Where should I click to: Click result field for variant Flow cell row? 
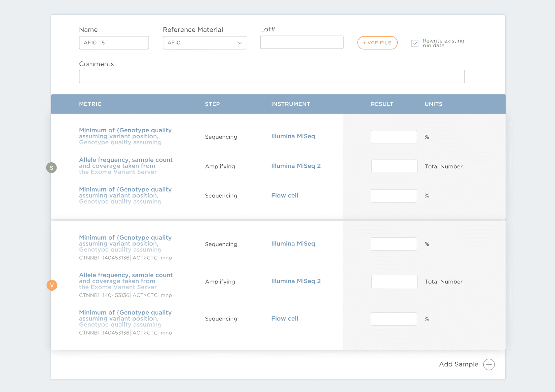click(394, 319)
